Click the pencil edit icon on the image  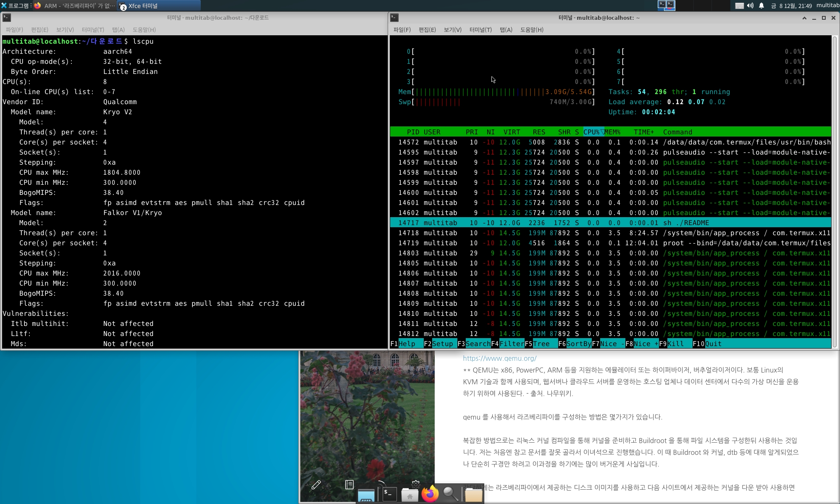tap(316, 485)
